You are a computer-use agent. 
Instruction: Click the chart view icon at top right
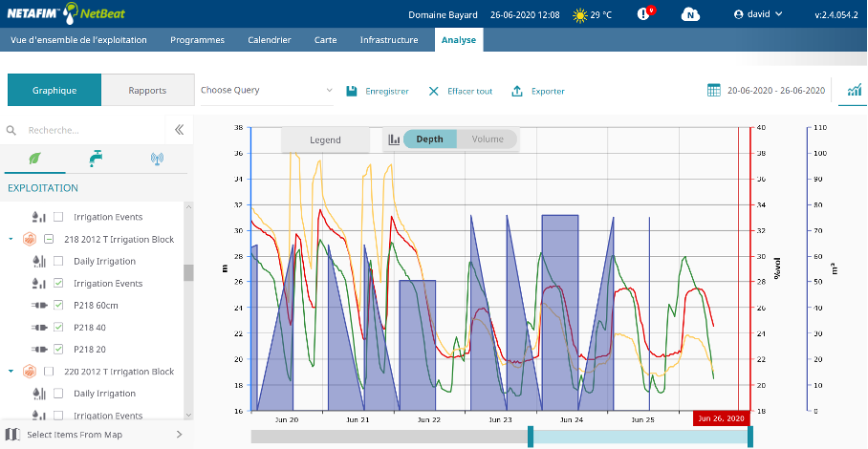[853, 91]
